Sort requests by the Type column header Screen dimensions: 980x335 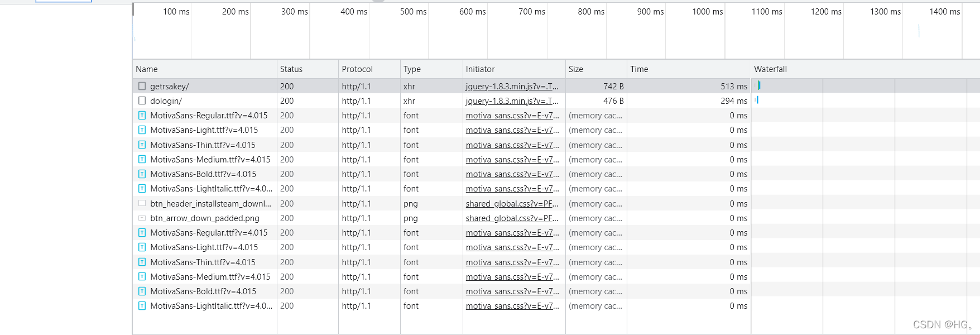(431, 69)
